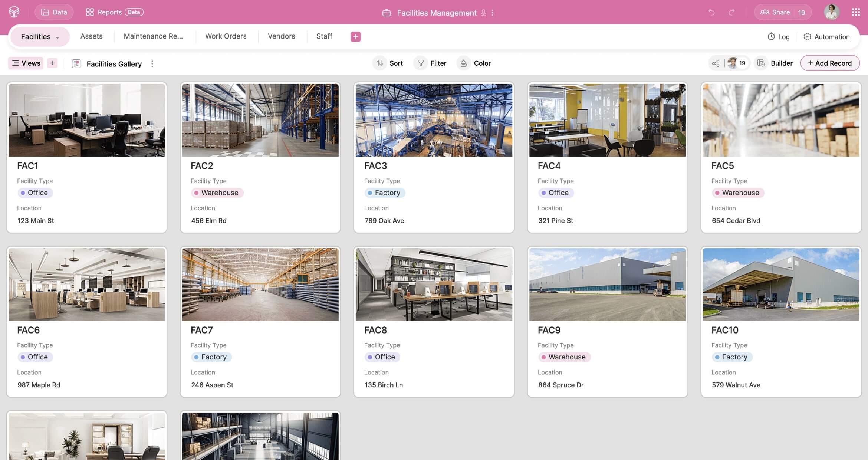Expand the Facilities tab dropdown arrow

tap(57, 37)
